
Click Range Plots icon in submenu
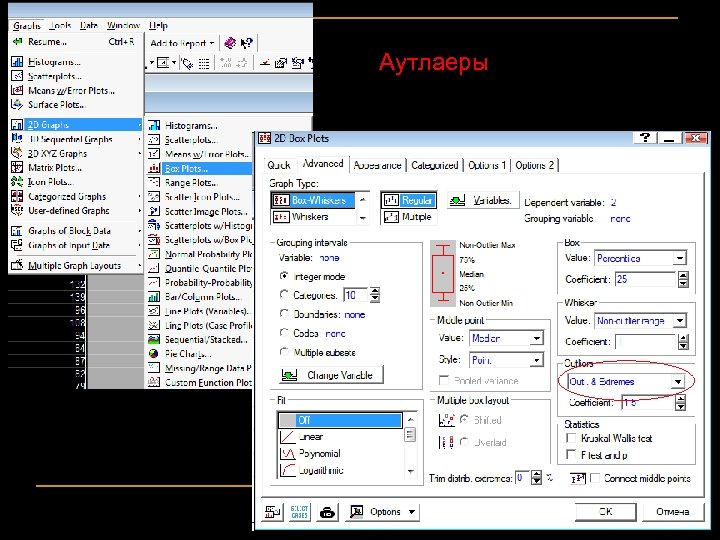pyautogui.click(x=154, y=183)
